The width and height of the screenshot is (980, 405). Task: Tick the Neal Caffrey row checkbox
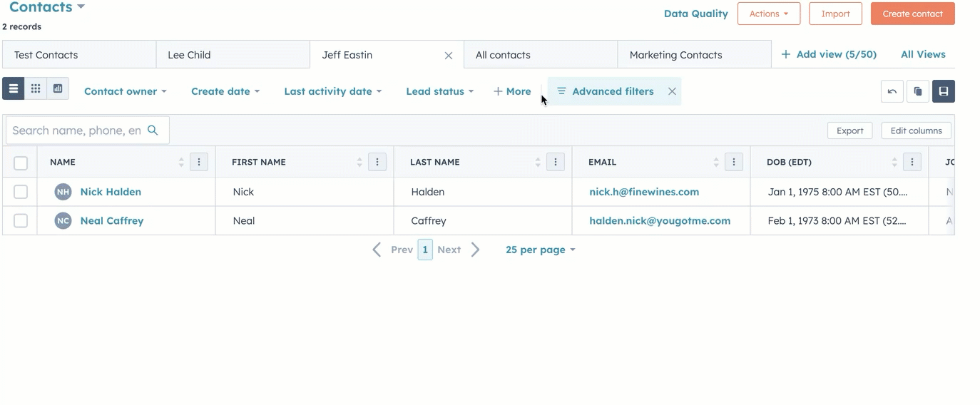21,221
